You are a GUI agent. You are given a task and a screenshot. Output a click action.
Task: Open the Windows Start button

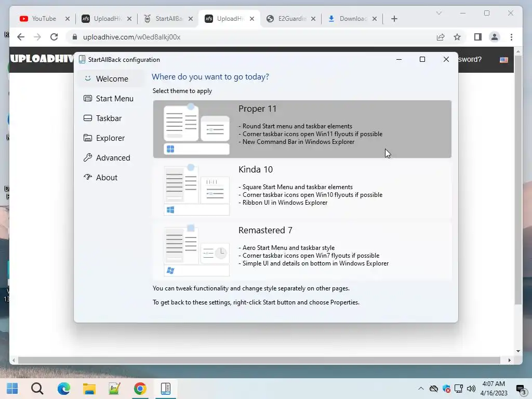click(12, 389)
